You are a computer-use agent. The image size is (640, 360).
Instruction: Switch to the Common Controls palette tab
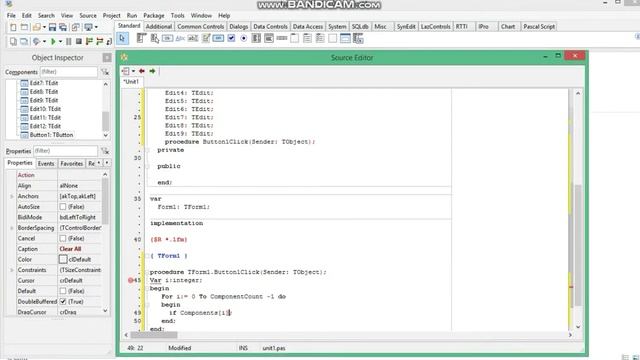pyautogui.click(x=200, y=27)
